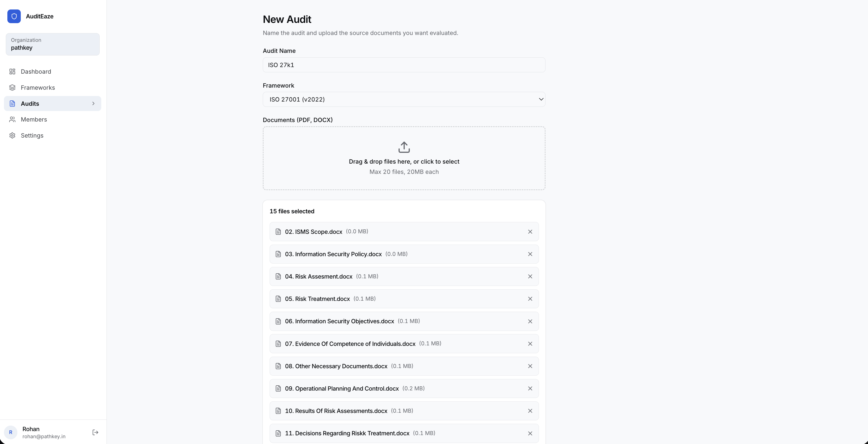The width and height of the screenshot is (868, 444).
Task: Select the Dashboard icon in sidebar
Action: point(12,72)
